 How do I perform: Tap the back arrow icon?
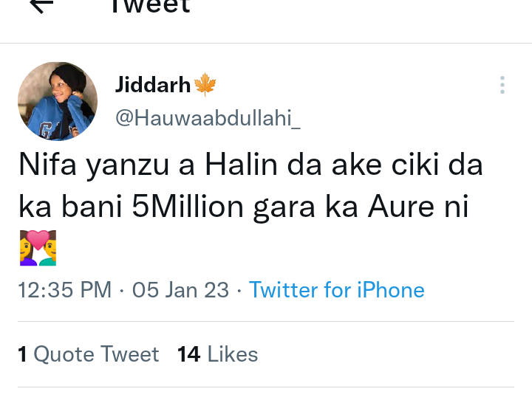click(x=41, y=4)
